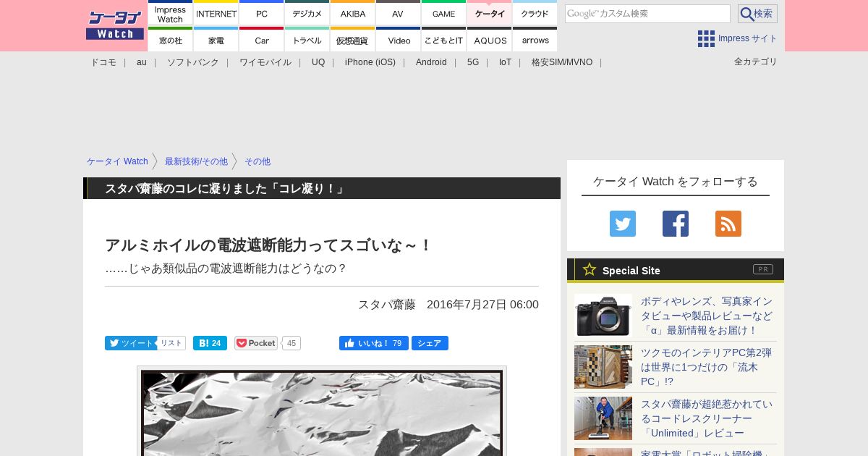Go to その他 breadcrumb
The height and width of the screenshot is (456, 868).
point(258,161)
